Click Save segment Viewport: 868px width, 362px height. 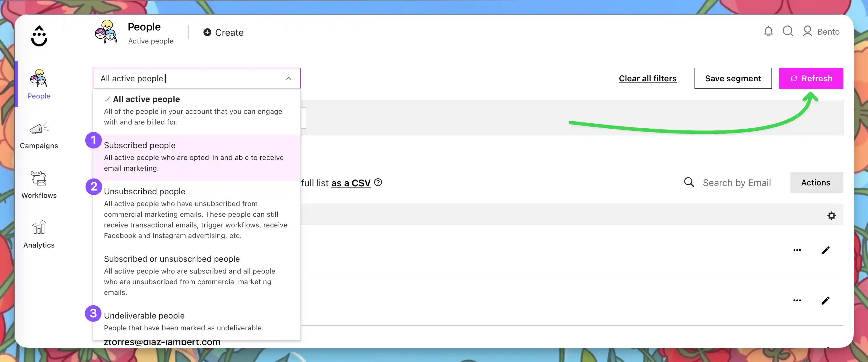click(733, 78)
